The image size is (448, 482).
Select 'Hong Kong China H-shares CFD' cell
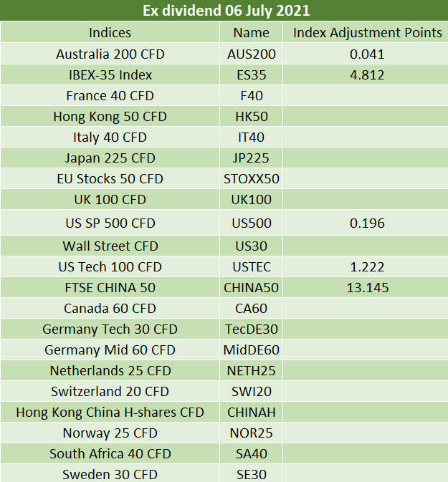point(110,413)
